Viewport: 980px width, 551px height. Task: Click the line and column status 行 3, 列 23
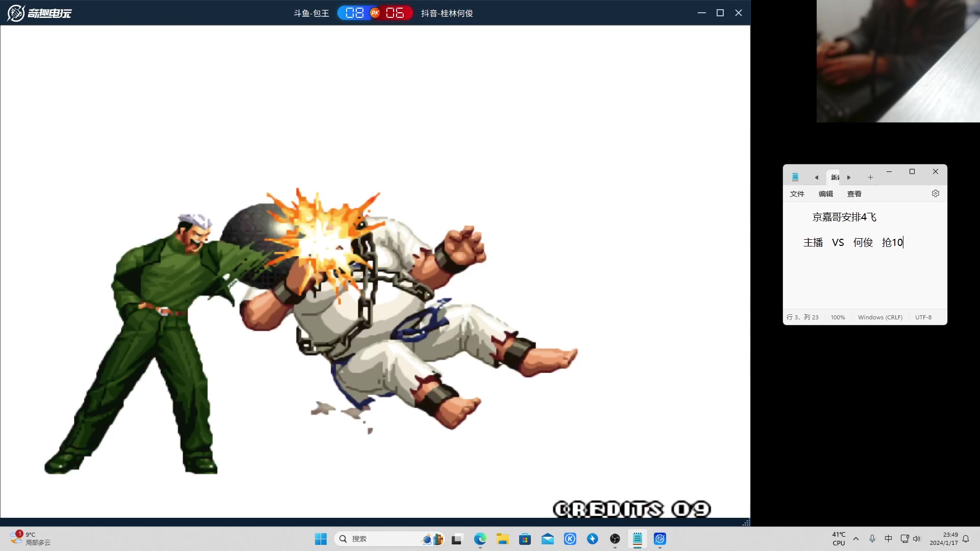802,317
